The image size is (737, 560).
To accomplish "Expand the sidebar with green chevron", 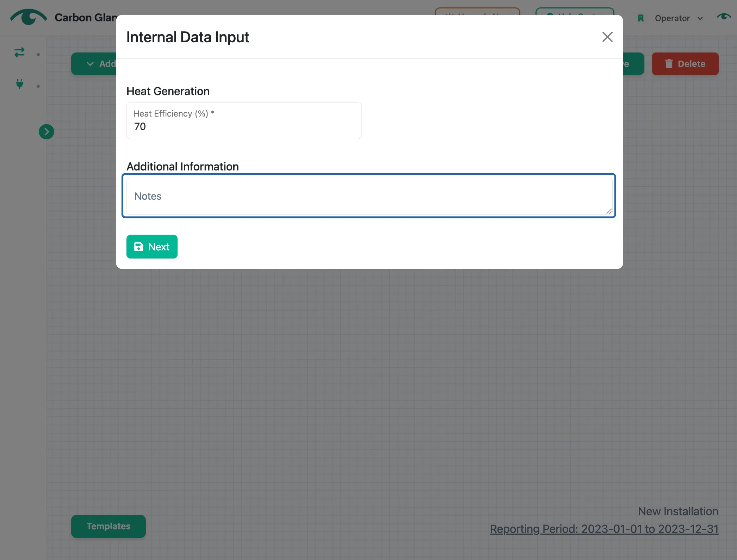I will click(x=47, y=132).
